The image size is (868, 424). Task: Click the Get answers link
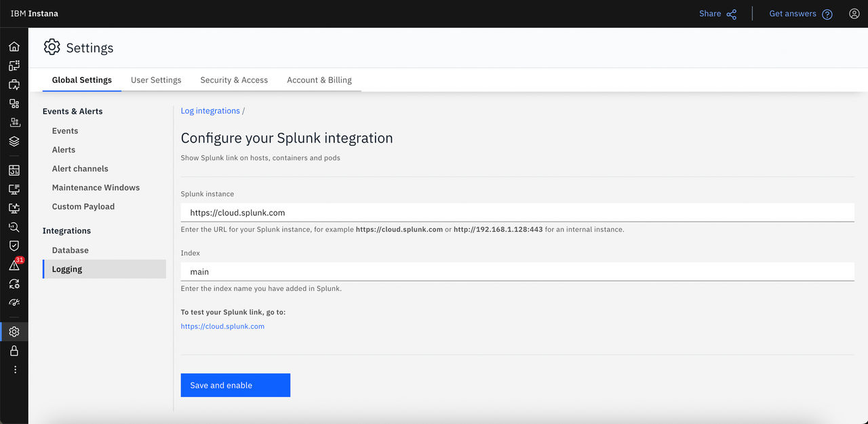tap(793, 14)
